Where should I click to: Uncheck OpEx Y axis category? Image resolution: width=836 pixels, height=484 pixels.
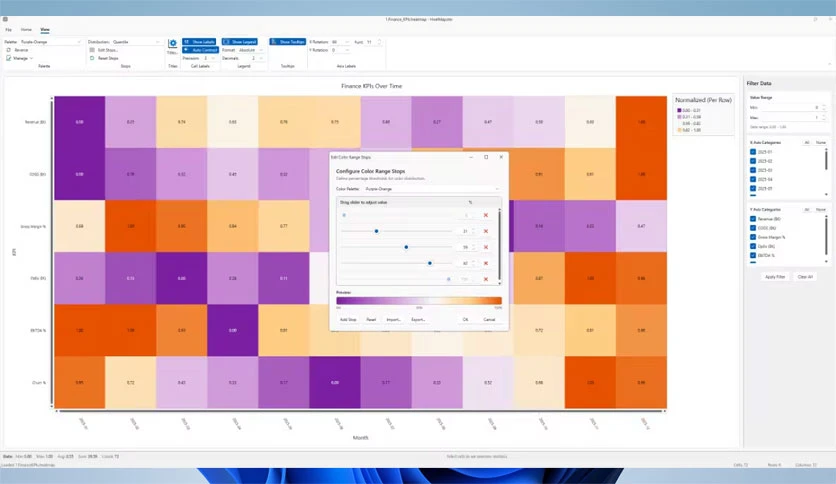pyautogui.click(x=753, y=246)
